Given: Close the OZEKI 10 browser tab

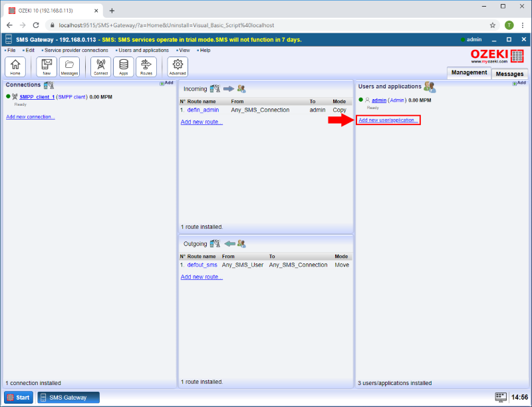Looking at the screenshot, I should pyautogui.click(x=96, y=11).
